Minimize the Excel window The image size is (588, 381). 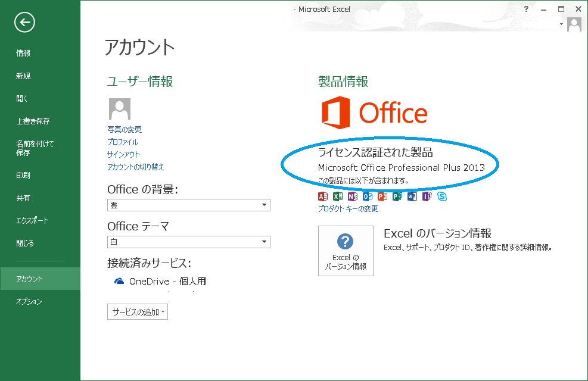coord(544,10)
